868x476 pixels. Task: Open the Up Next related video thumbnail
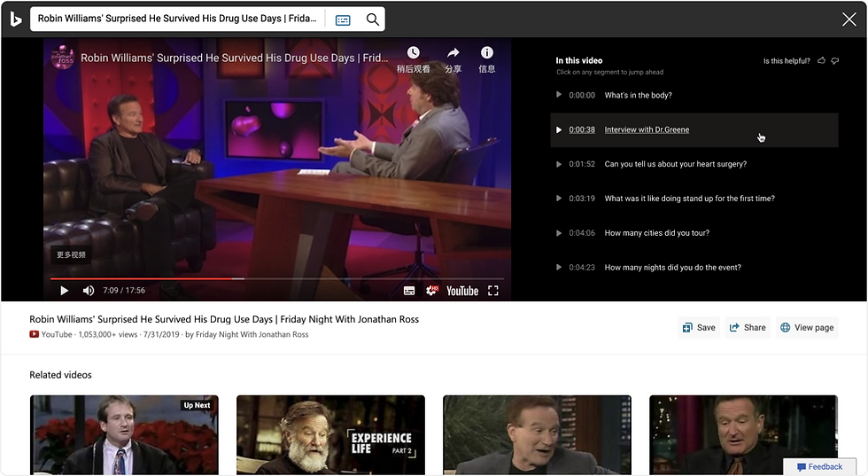(124, 435)
